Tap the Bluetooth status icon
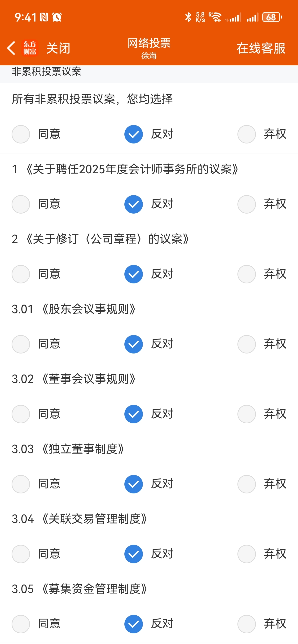298x644 pixels. [188, 17]
